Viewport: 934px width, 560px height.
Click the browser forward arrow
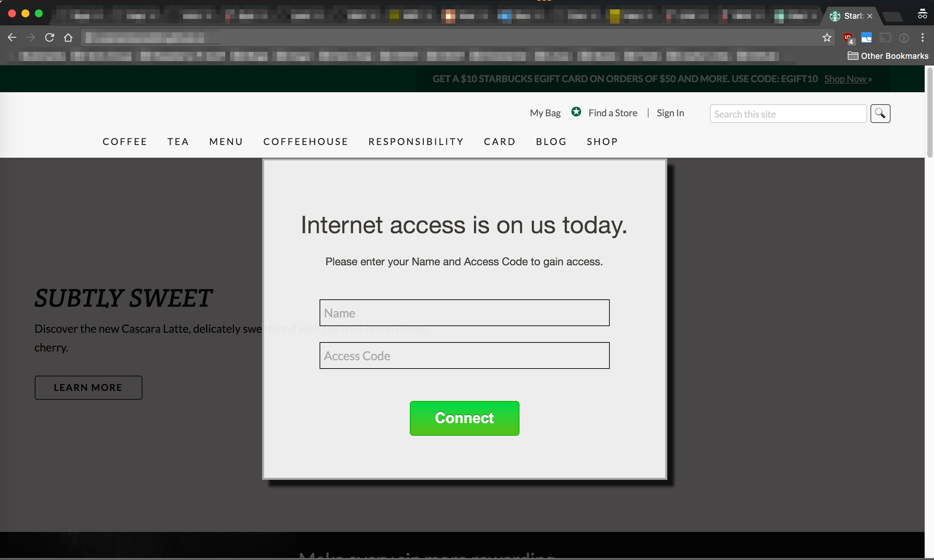30,37
